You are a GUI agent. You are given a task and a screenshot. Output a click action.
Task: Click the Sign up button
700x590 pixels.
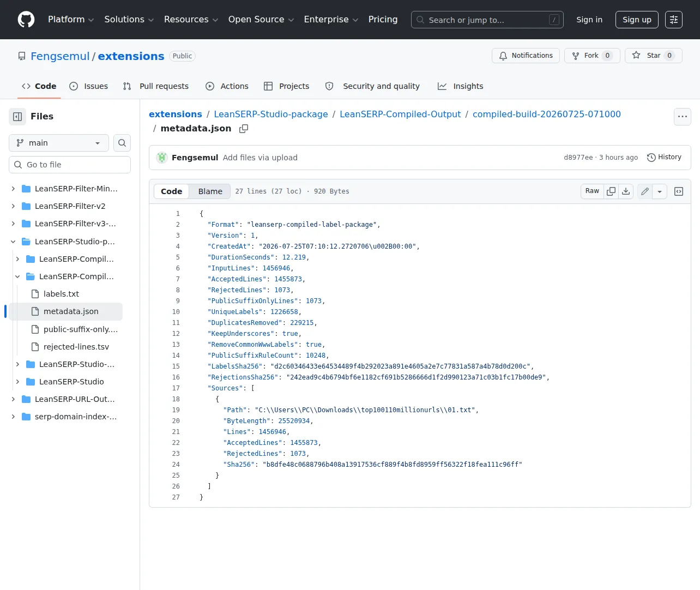pyautogui.click(x=637, y=20)
